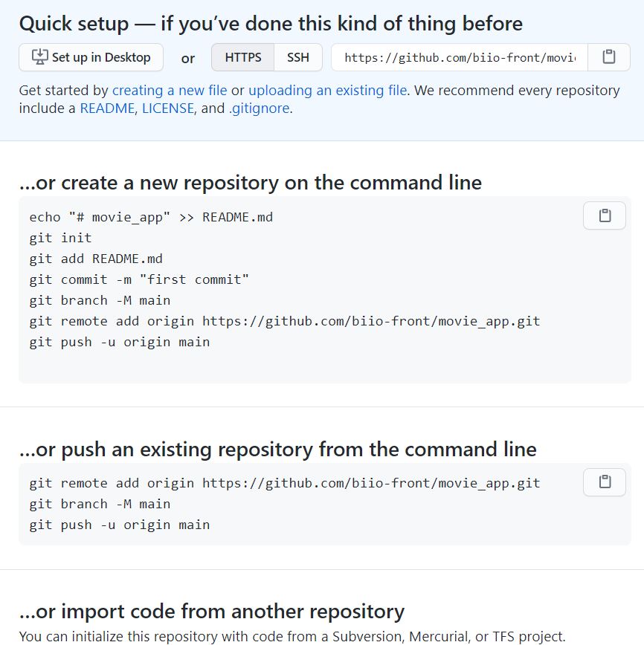Switch the remote URL to SSH
Viewport: 644px width, 645px height.
tap(297, 56)
